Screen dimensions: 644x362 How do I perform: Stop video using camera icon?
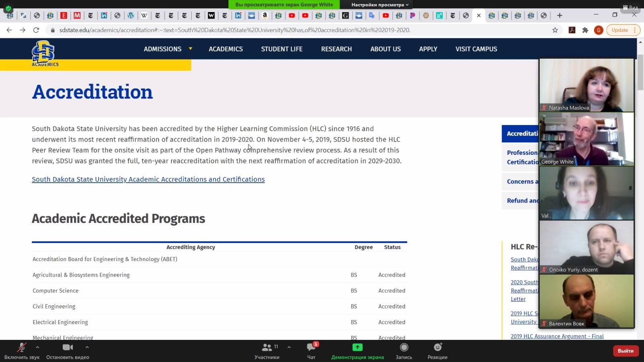click(x=68, y=348)
